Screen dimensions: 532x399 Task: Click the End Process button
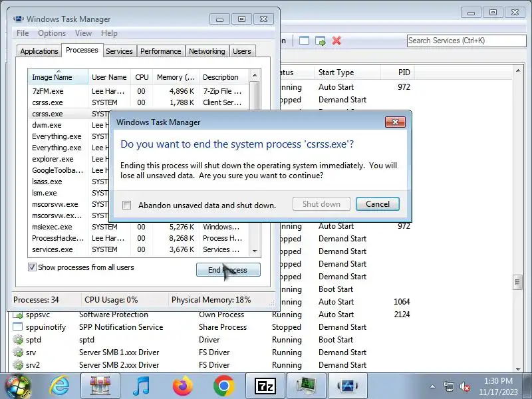[228, 270]
